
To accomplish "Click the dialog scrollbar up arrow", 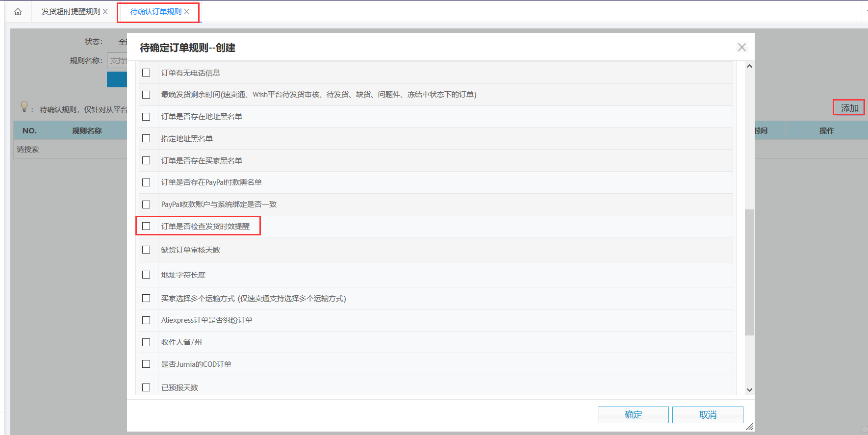I will [x=749, y=66].
